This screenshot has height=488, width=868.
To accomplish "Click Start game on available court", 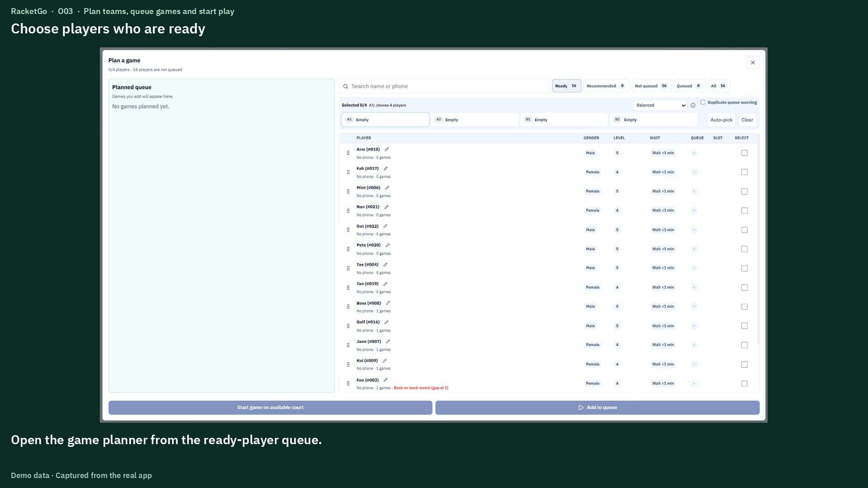I will coord(270,408).
